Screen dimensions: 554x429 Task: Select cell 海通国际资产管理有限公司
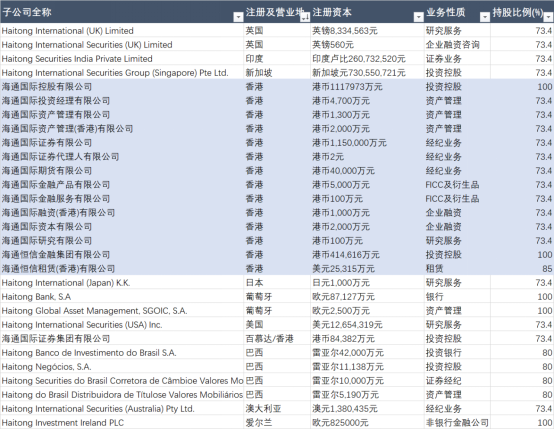coord(122,115)
